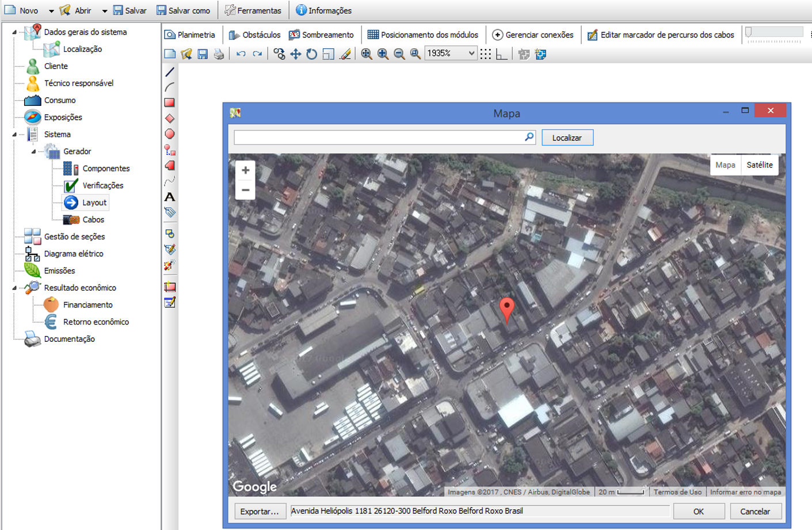Open the Sombreamento tab

[321, 35]
